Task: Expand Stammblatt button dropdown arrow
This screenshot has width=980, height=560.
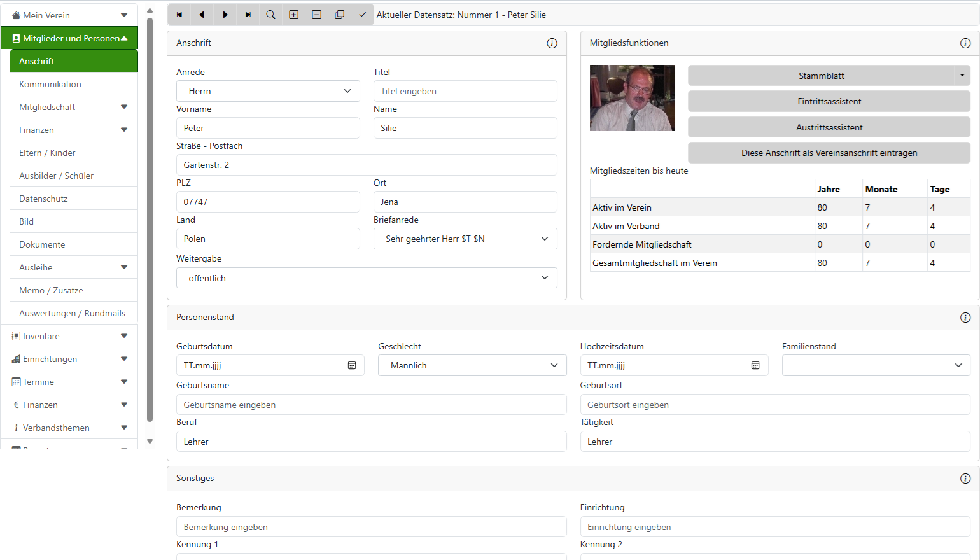Action: 962,76
